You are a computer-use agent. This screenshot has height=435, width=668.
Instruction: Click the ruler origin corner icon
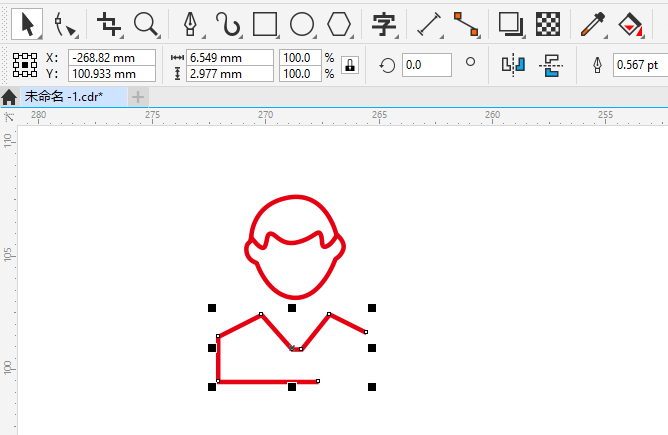[9, 117]
